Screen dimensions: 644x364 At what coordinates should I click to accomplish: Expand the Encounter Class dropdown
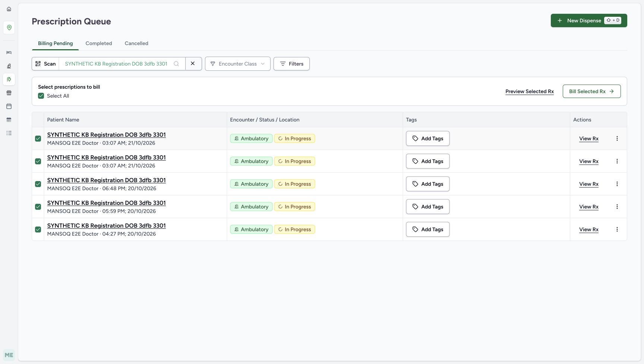(238, 64)
